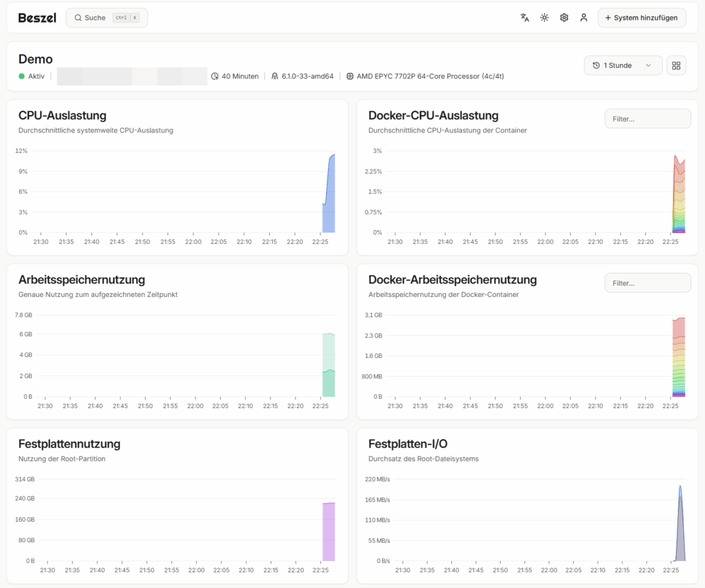Click the grid layout icon for chart arrangement

point(676,65)
